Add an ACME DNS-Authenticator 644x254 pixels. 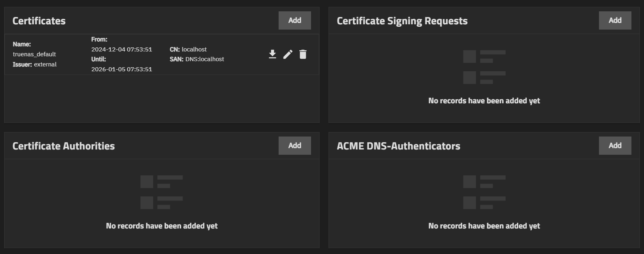615,145
